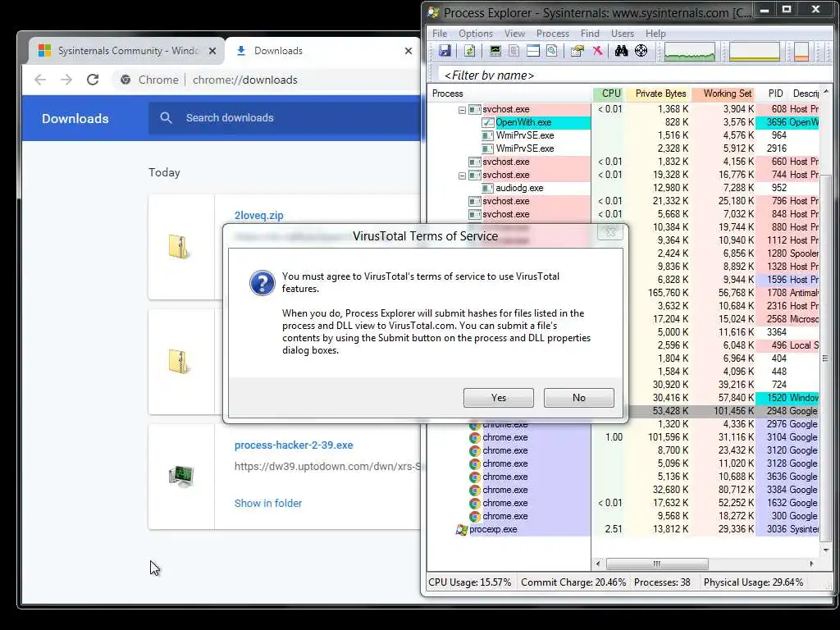The height and width of the screenshot is (630, 840).
Task: Open the Process menu
Action: [x=552, y=33]
